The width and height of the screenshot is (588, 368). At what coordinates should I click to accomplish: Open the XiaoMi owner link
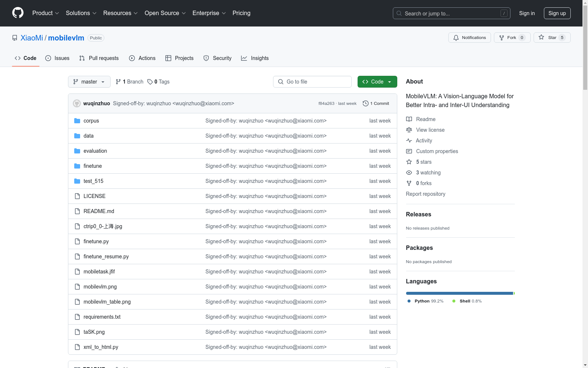[32, 38]
